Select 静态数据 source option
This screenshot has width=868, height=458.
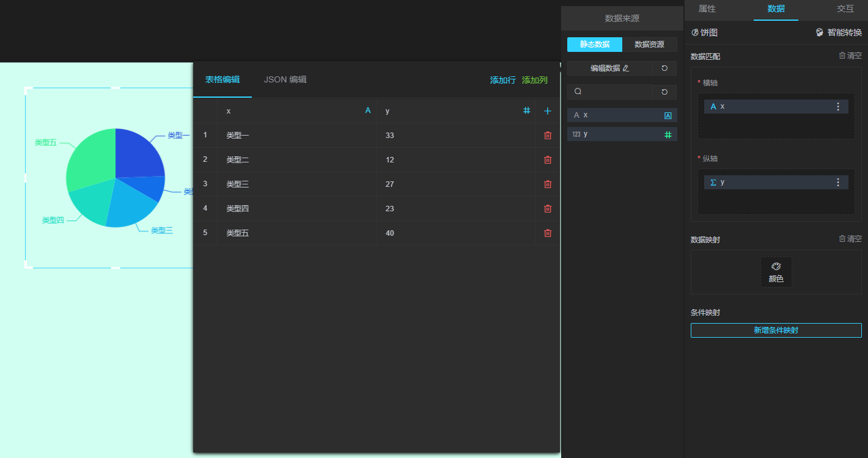595,45
